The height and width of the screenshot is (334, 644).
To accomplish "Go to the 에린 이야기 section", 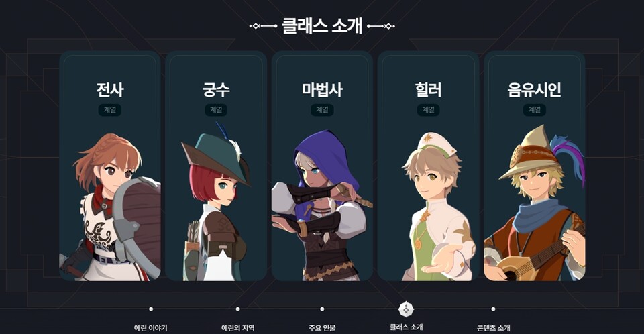I will (x=151, y=328).
